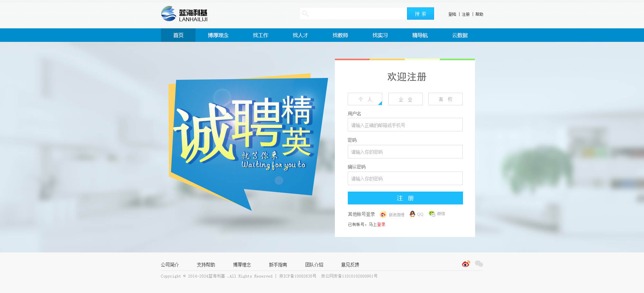Click the top 登陆 link
Viewport: 644px width, 293px height.
tap(452, 14)
